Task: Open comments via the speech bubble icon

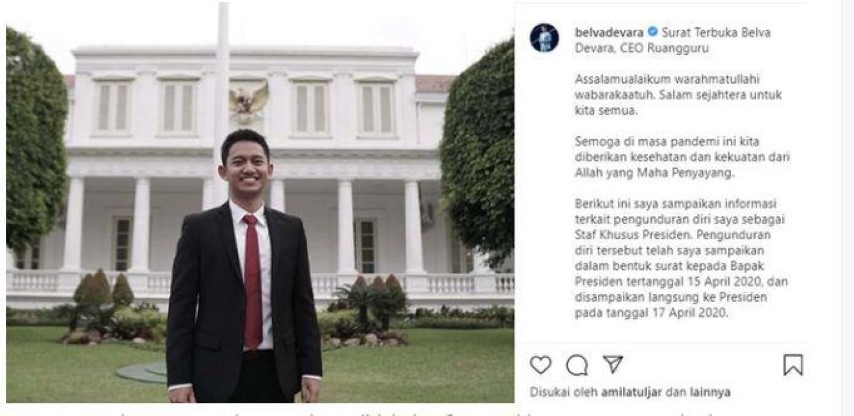Action: [x=577, y=365]
